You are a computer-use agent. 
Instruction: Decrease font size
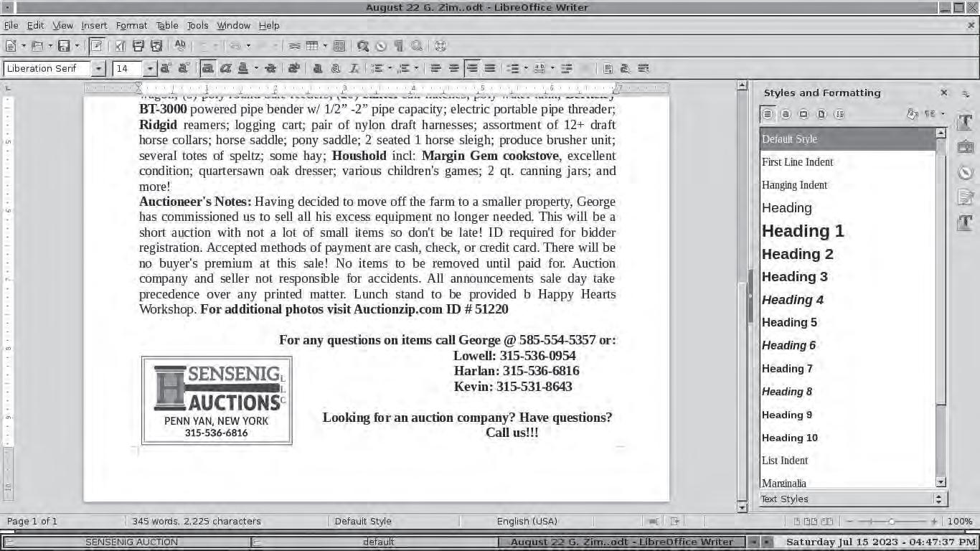184,68
